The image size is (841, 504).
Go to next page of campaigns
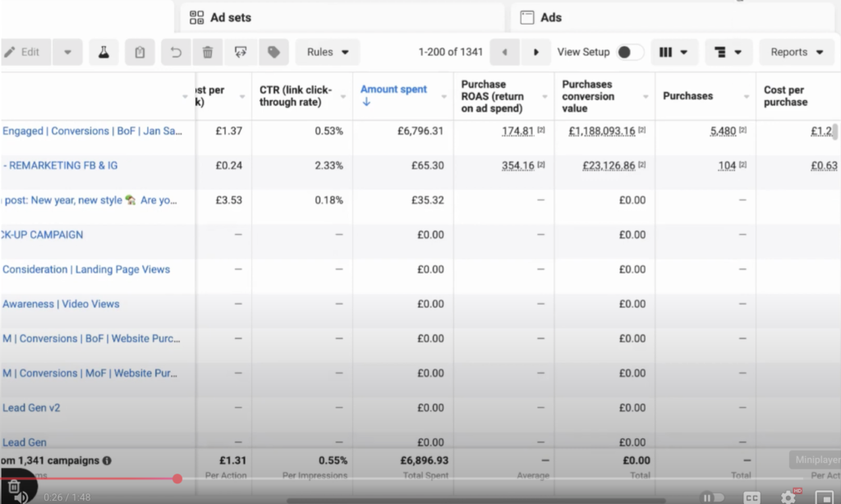pyautogui.click(x=535, y=52)
